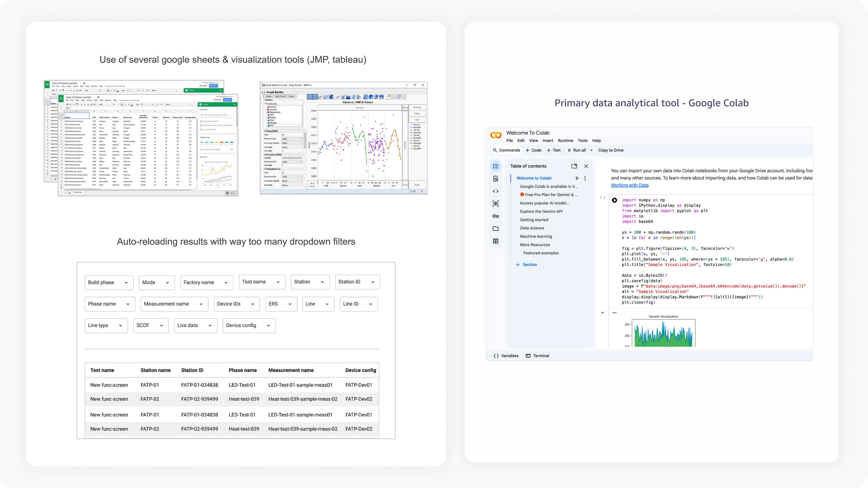Open the Tools menu in Colab
Screen dimensions: 868x488
click(582, 140)
